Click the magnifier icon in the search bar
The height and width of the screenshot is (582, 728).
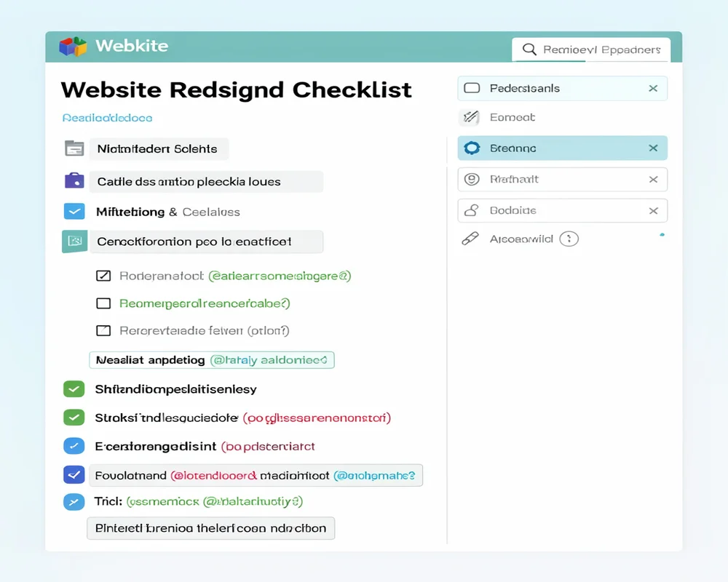click(529, 49)
